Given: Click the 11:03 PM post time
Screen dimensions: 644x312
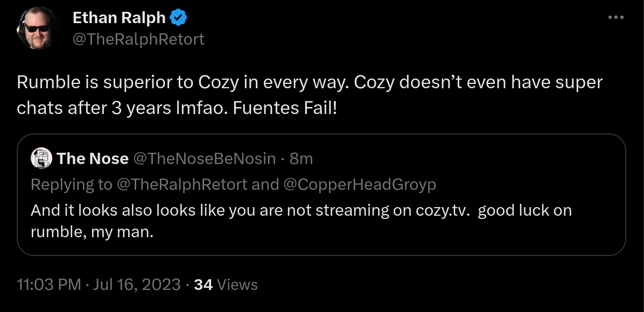Looking at the screenshot, I should [x=49, y=285].
